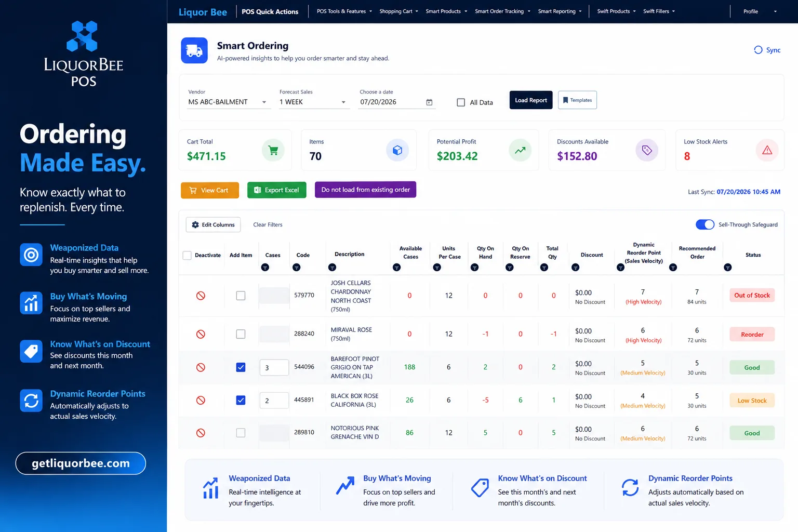Screen dimensions: 798x532
Task: Check Add Item for Miraval Rose
Action: (x=241, y=334)
